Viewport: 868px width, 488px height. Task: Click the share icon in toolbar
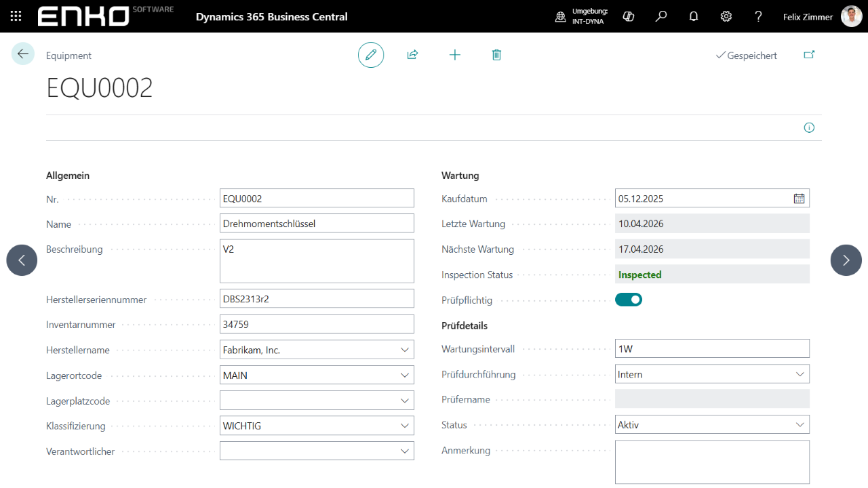pos(412,55)
